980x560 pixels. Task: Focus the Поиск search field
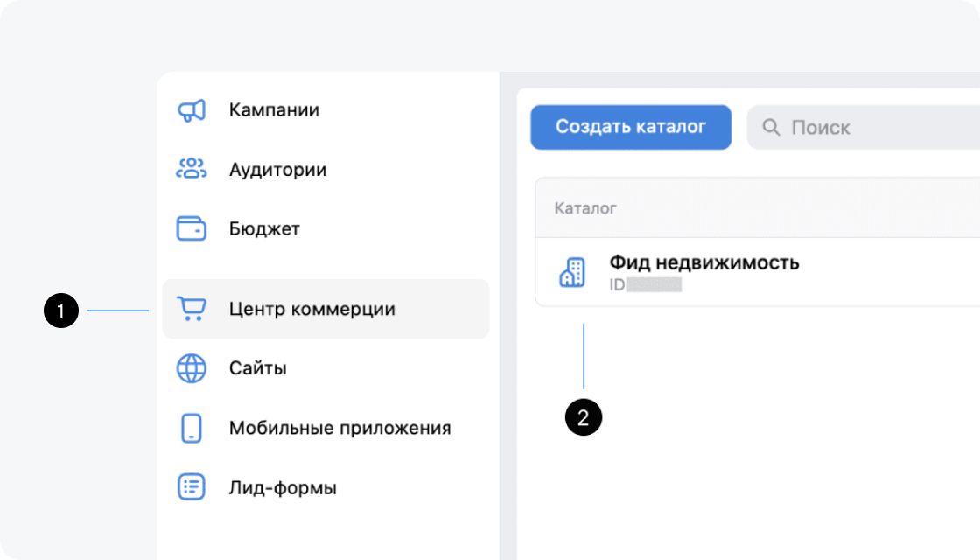[864, 128]
